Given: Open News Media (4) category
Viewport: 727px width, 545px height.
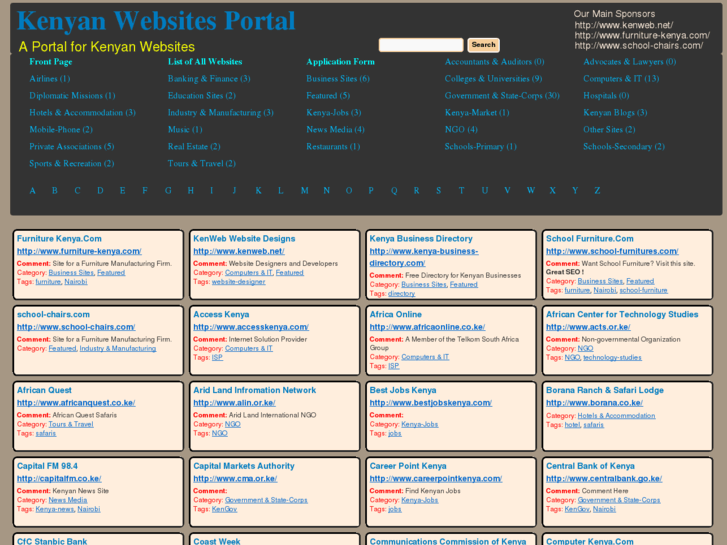Looking at the screenshot, I should coord(335,129).
